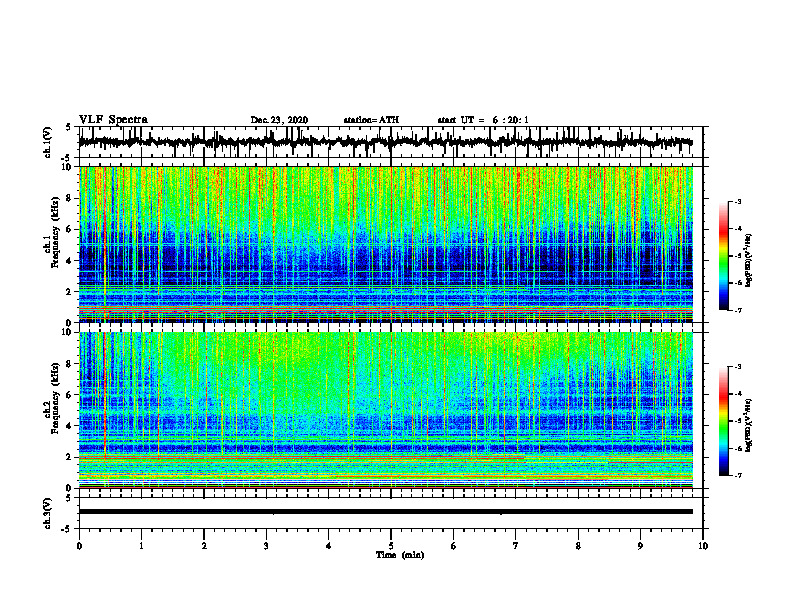Image resolution: width=792 pixels, height=612 pixels.
Task: Click the 'station=ATH' label
Action: click(x=371, y=120)
